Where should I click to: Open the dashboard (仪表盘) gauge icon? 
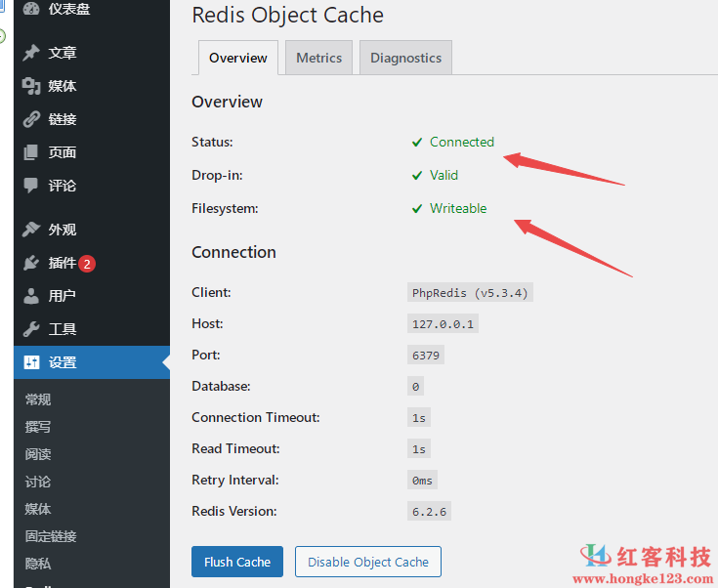click(x=31, y=8)
